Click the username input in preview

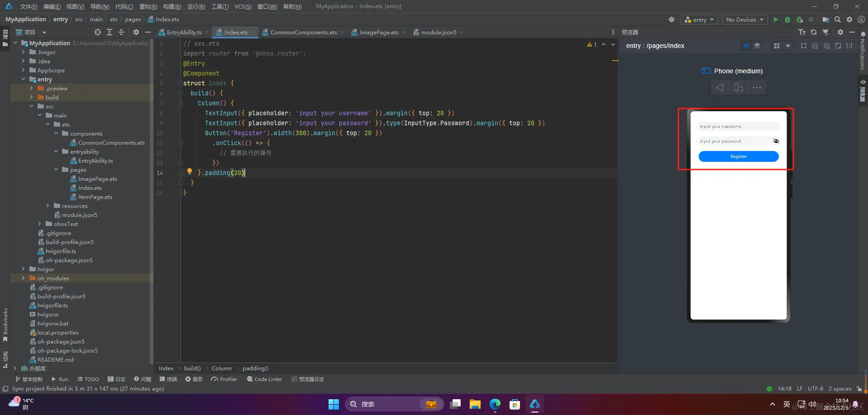[x=739, y=127]
